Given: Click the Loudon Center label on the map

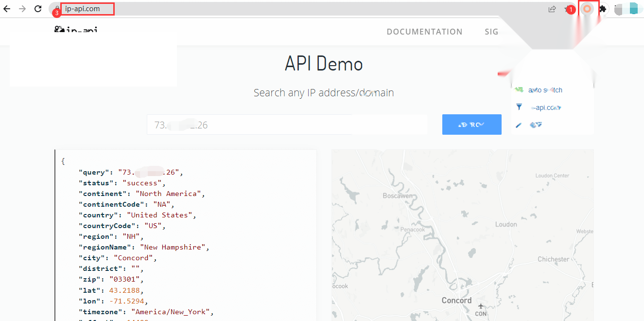Looking at the screenshot, I should 552,176.
